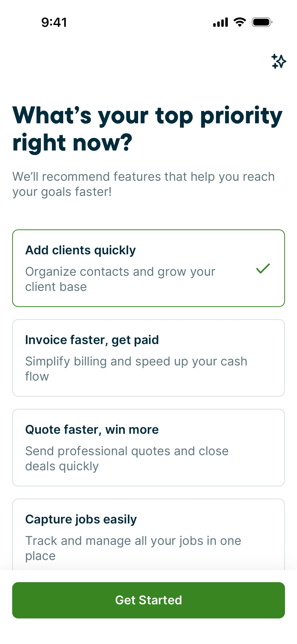Image resolution: width=297 pixels, height=644 pixels.
Task: Click "Simplify billing and speed up" description text
Action: tap(136, 369)
